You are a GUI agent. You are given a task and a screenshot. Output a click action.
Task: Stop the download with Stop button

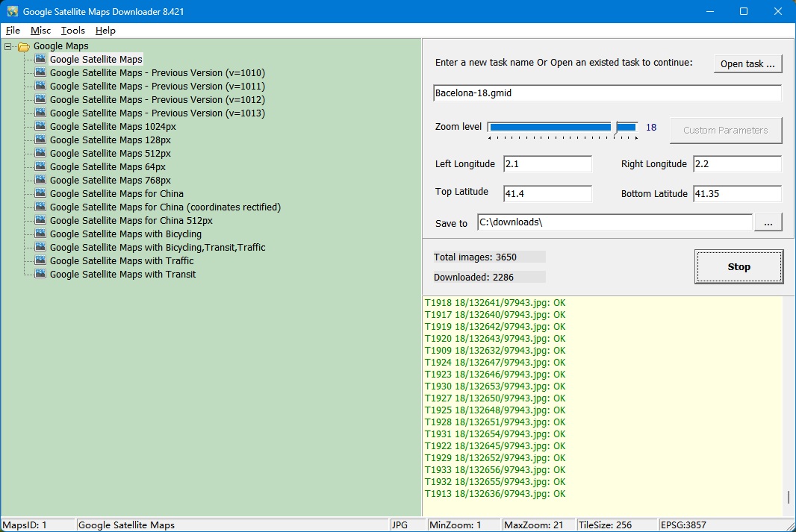point(739,267)
